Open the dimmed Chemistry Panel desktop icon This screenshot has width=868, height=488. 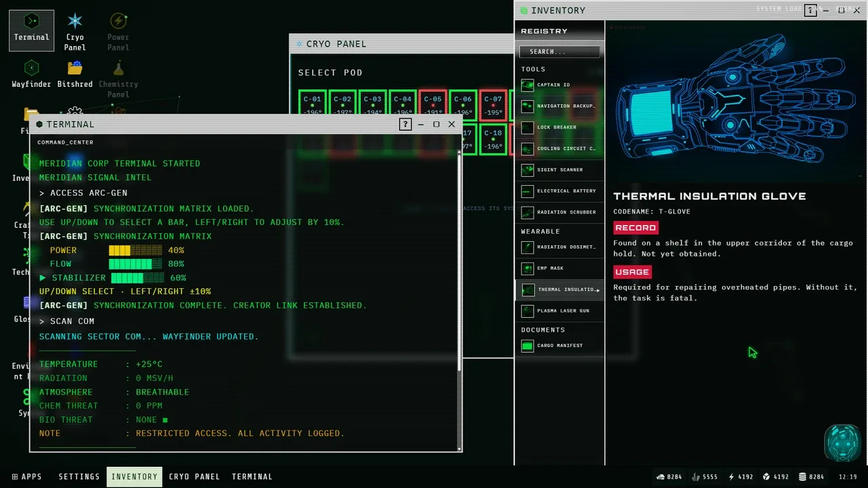(118, 78)
